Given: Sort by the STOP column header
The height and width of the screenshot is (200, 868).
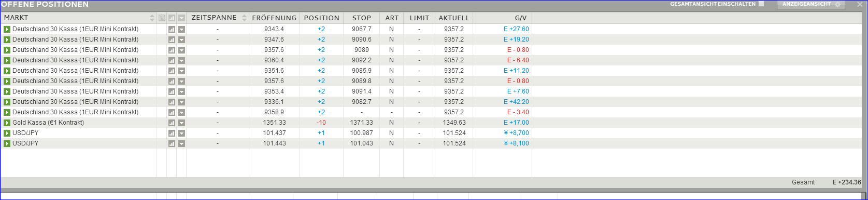Looking at the screenshot, I should click(x=361, y=18).
